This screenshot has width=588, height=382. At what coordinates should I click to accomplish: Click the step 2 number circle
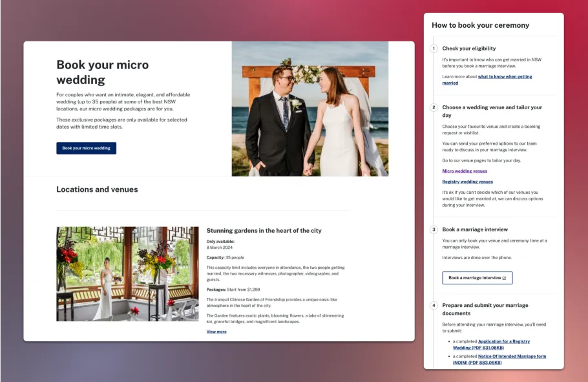click(434, 107)
